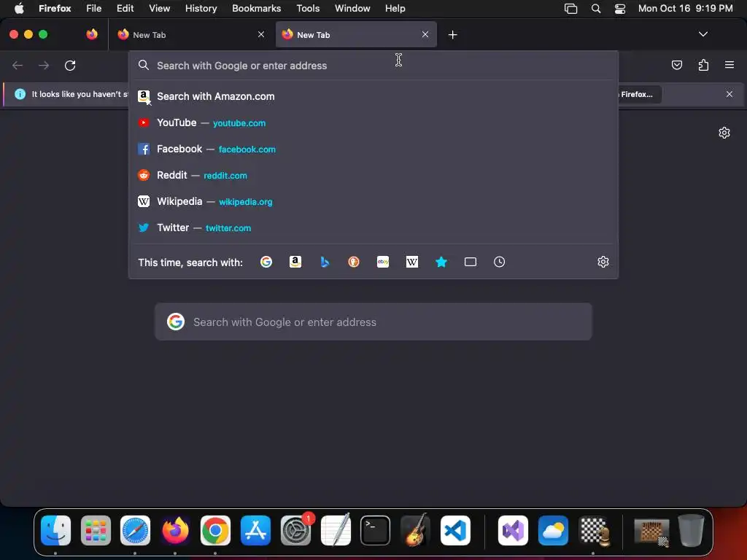747x560 pixels.
Task: Close the active second New Tab
Action: point(425,34)
